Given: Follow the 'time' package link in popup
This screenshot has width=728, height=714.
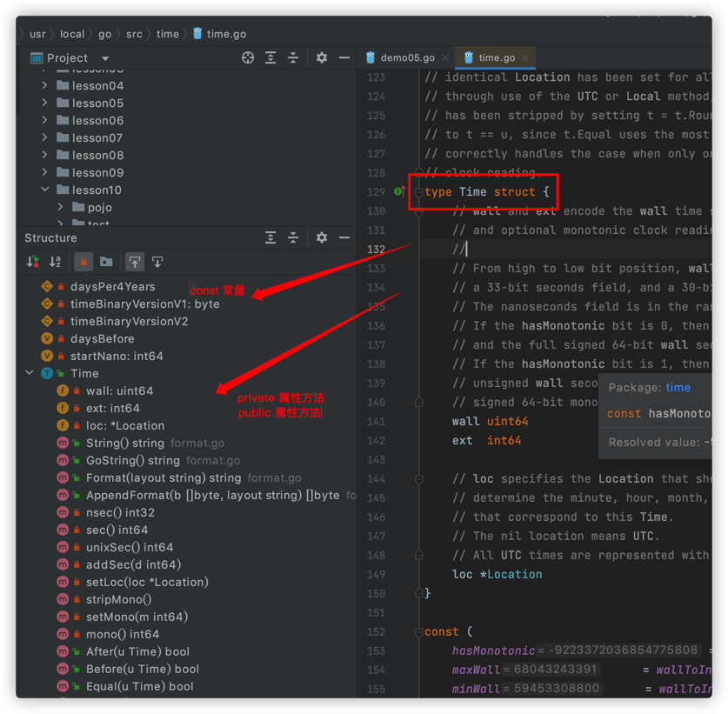Looking at the screenshot, I should pyautogui.click(x=678, y=387).
